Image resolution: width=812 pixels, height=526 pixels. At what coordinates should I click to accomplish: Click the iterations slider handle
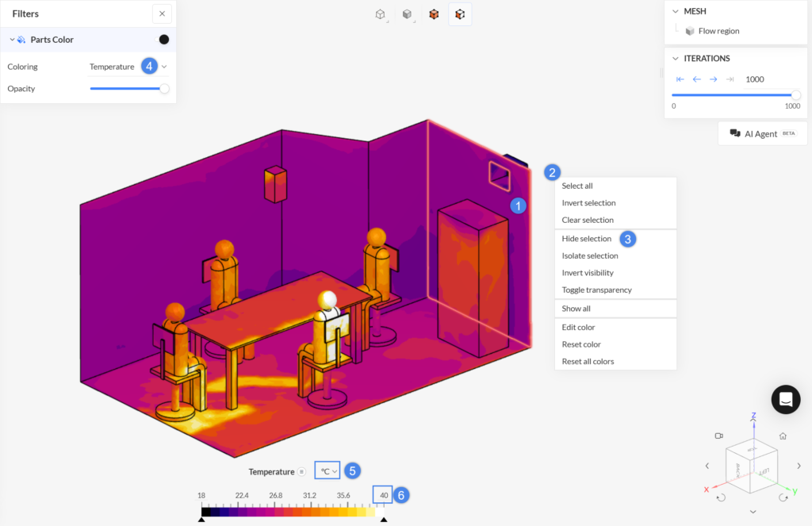click(796, 95)
